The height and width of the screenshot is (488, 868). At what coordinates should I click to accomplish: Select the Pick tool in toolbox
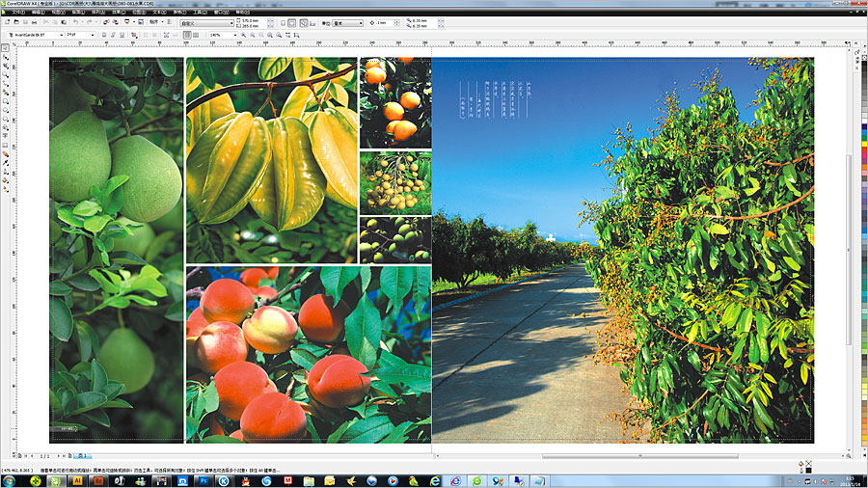6,45
